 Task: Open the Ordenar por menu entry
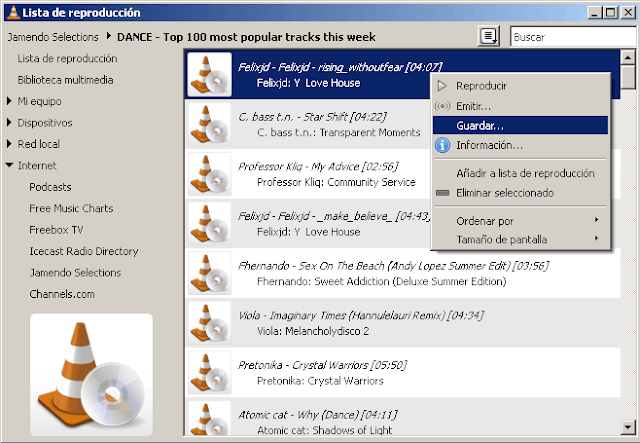coord(521,221)
